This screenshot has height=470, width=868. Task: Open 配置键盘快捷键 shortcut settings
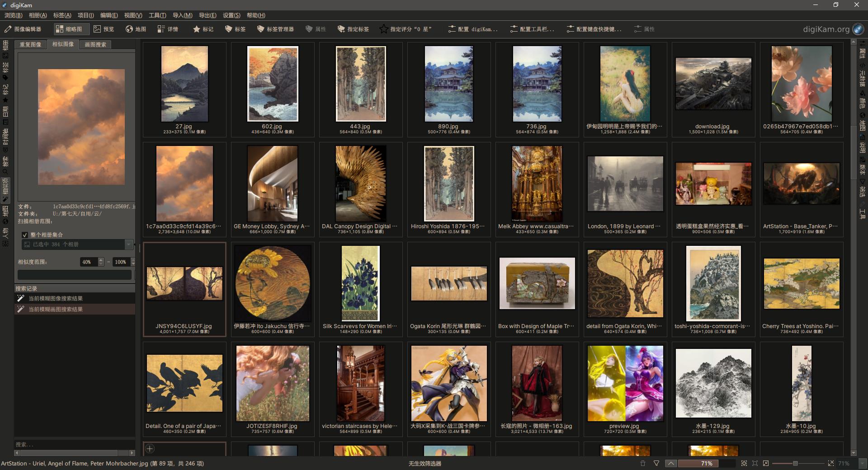pyautogui.click(x=594, y=29)
